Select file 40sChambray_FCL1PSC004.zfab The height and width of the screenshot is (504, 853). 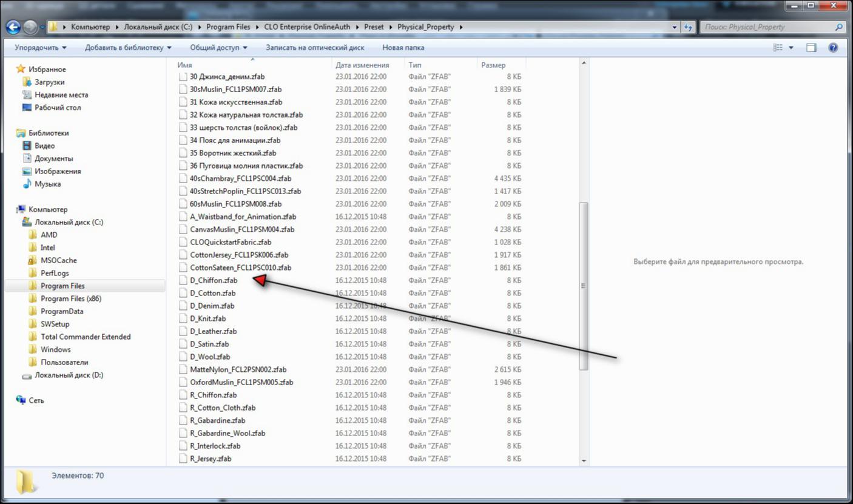240,178
